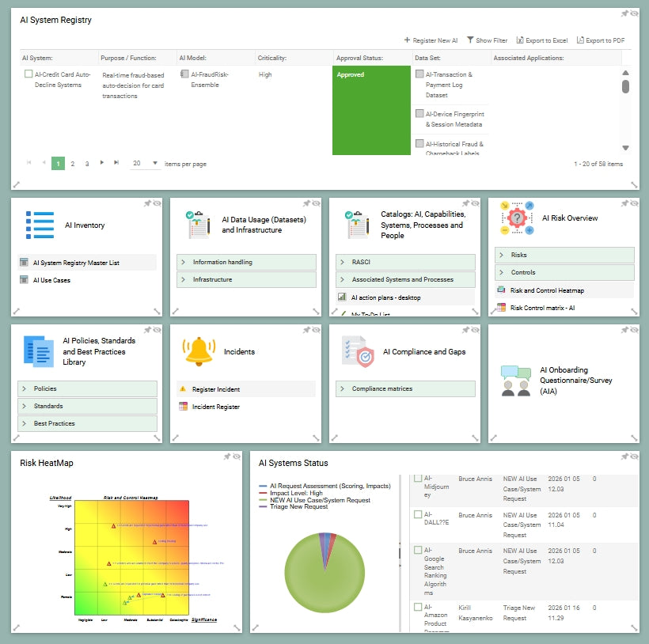Select the AI-DALL??E row checkbox
The image size is (649, 644).
(418, 515)
